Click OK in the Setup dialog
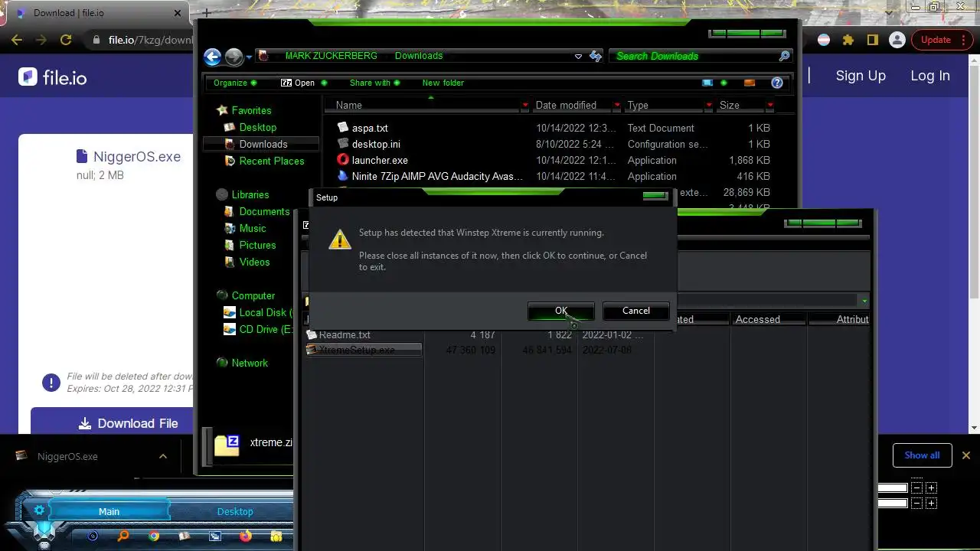The width and height of the screenshot is (980, 551). click(560, 311)
